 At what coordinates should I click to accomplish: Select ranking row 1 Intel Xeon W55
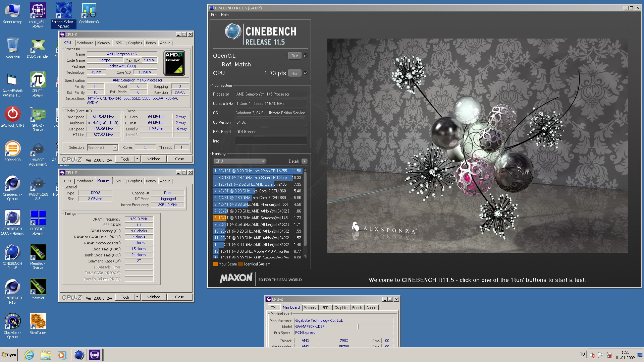[258, 171]
